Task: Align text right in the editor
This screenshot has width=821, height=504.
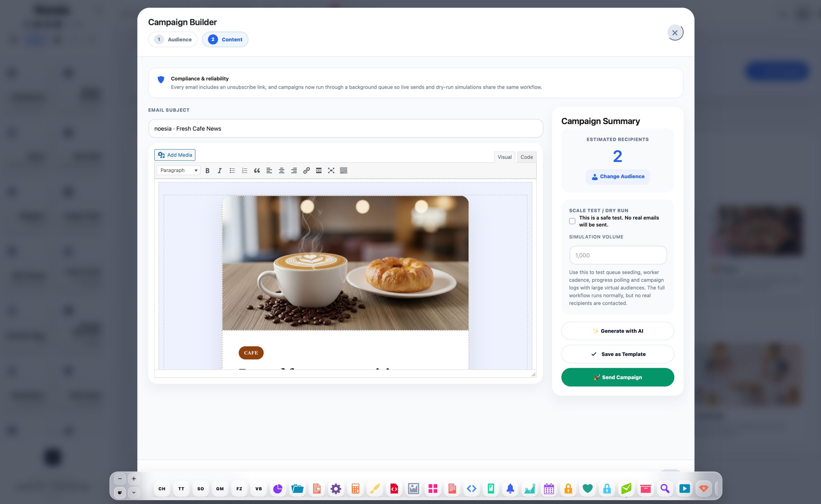Action: (x=294, y=170)
